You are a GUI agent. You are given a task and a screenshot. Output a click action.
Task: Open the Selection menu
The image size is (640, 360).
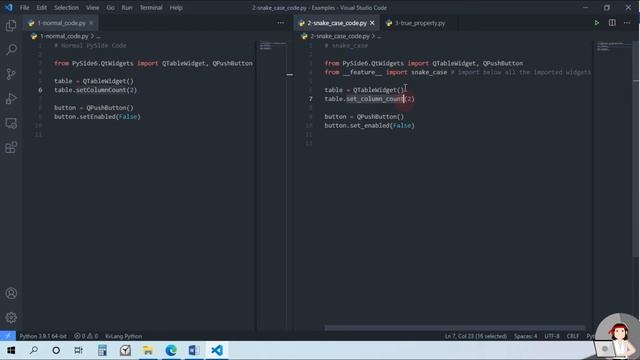[x=66, y=8]
